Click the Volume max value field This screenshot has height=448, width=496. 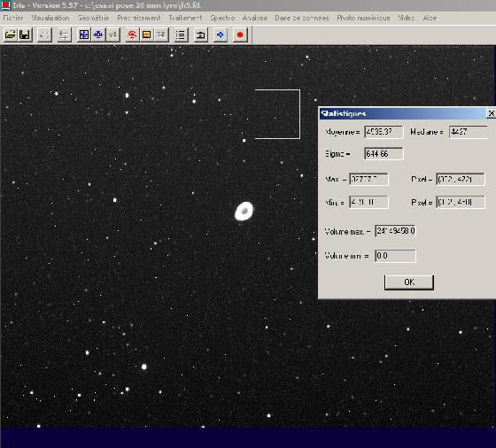point(395,231)
